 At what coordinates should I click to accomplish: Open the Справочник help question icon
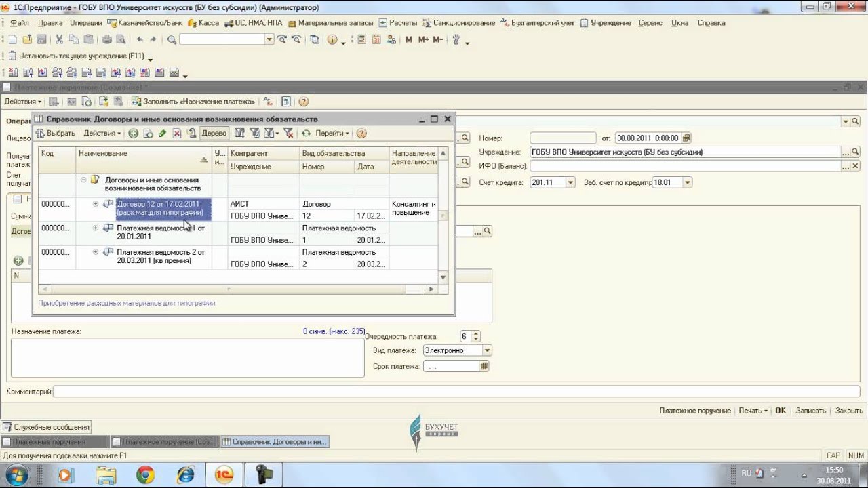pos(361,134)
